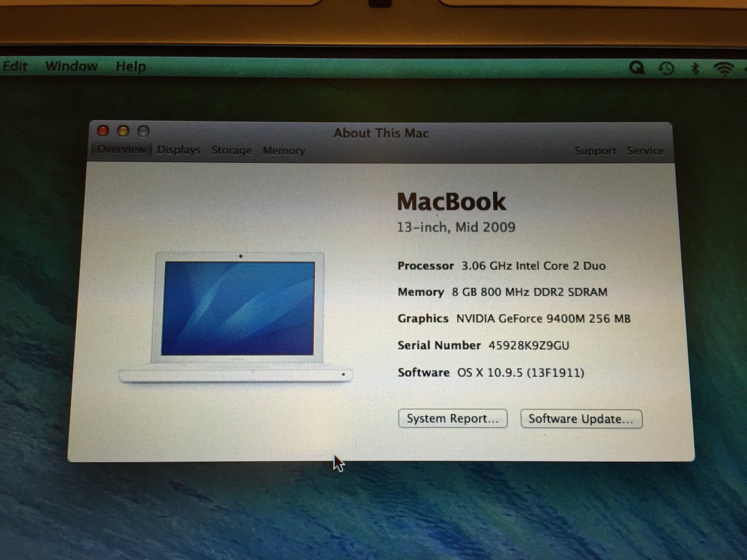Click the MacBook heading

coord(451,202)
